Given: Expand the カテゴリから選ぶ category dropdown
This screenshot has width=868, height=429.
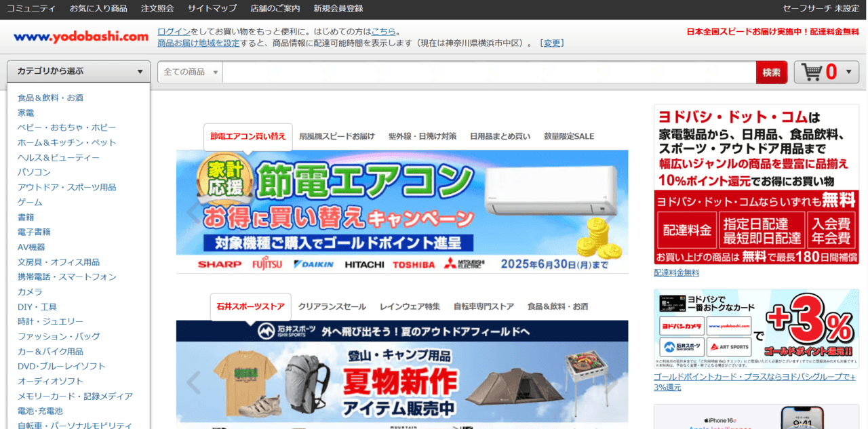Looking at the screenshot, I should click(79, 71).
